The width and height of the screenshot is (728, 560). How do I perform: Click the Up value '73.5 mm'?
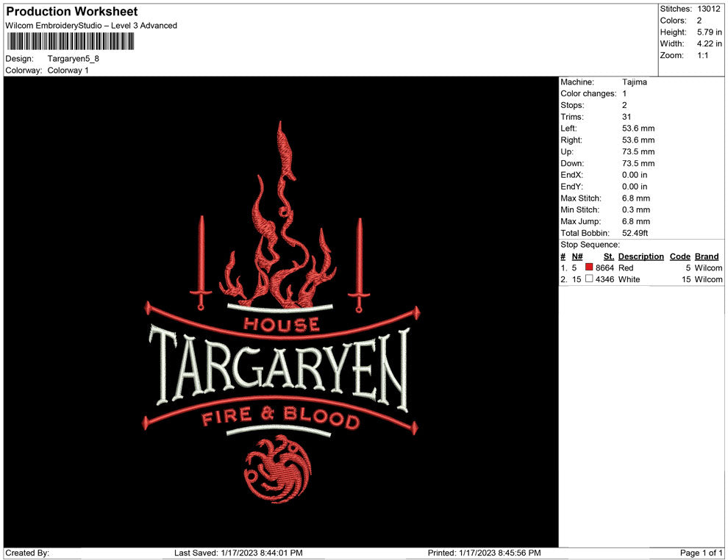point(638,151)
